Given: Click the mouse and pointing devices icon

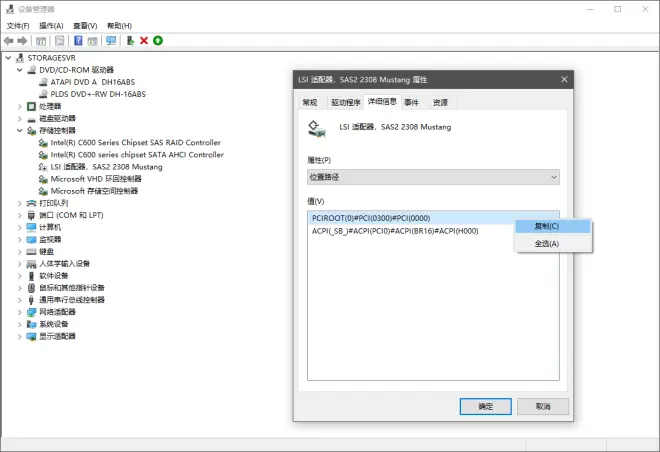Looking at the screenshot, I should click(x=32, y=288).
